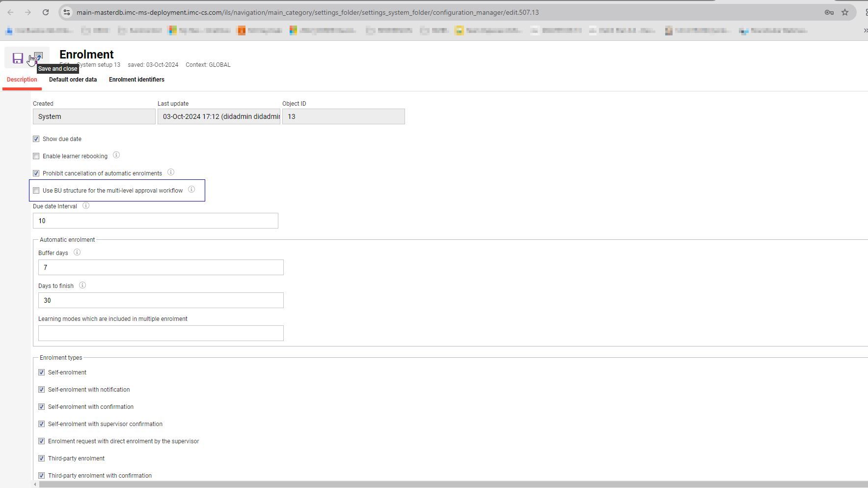Click info icon beside Buffer days
The width and height of the screenshot is (868, 488).
point(77,253)
